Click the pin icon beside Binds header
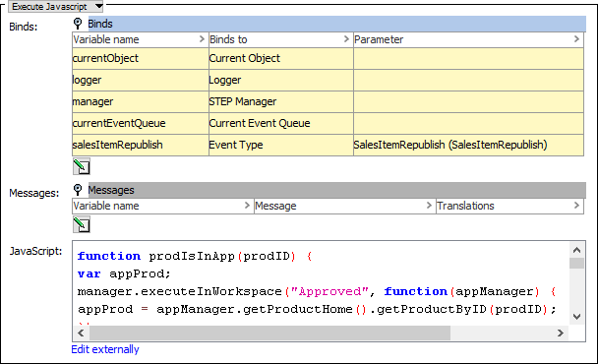 (x=78, y=24)
